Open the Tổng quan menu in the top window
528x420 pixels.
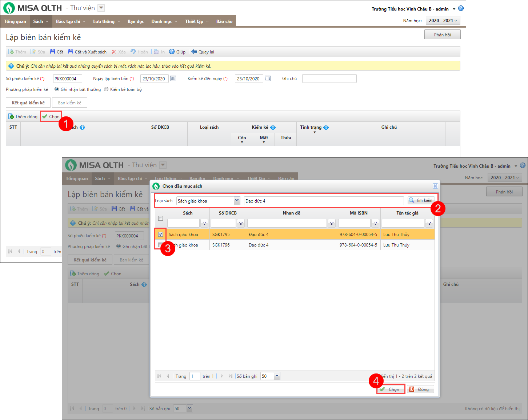point(15,21)
